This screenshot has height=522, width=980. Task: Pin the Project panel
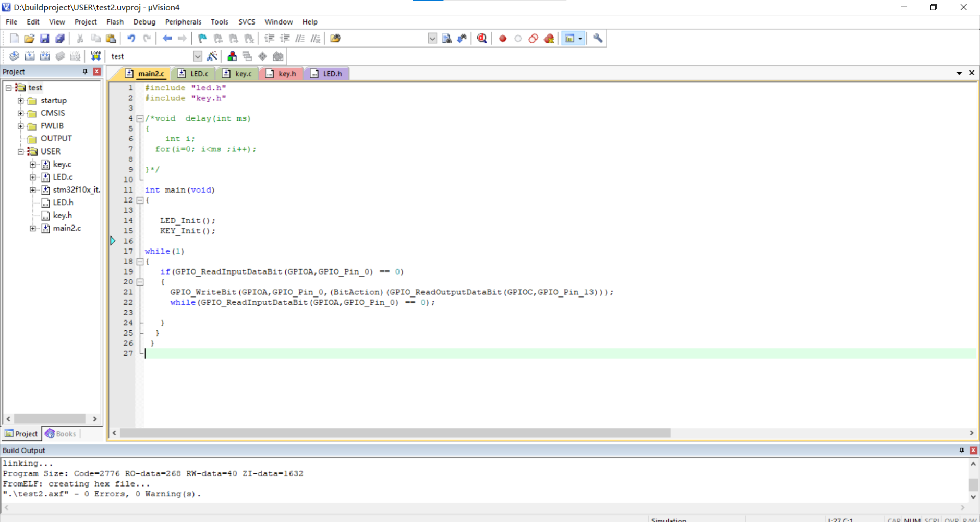pyautogui.click(x=85, y=72)
